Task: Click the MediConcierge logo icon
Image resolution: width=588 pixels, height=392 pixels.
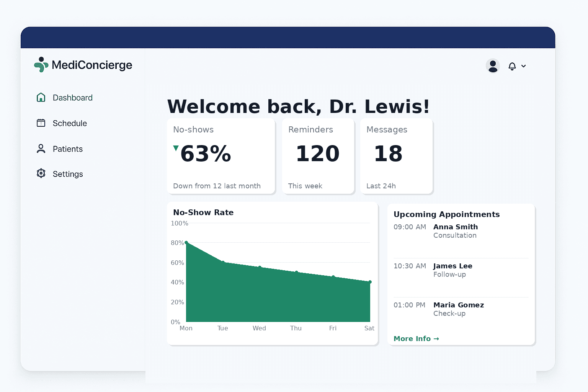Action: tap(41, 65)
